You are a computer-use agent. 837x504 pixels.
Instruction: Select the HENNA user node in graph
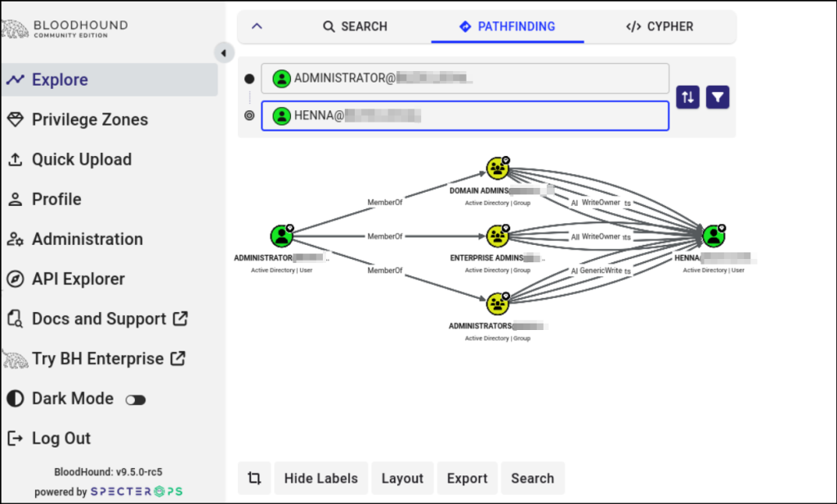[714, 236]
